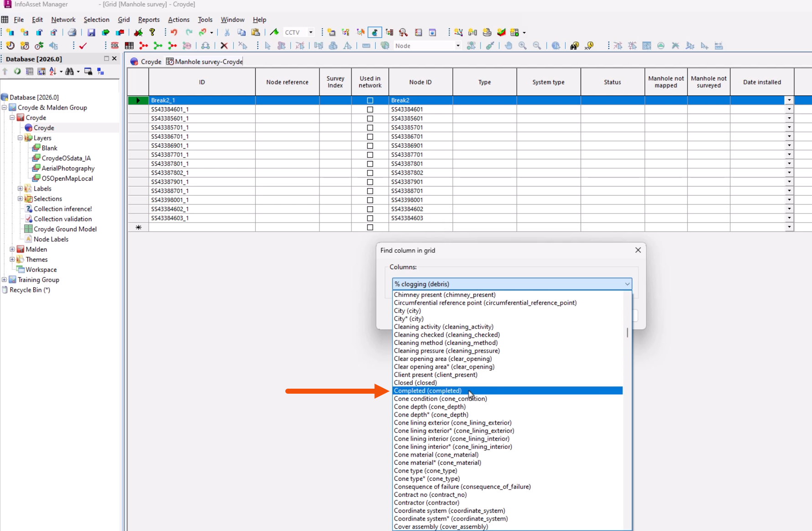Tick Used in network for SS43398001_1

[x=370, y=200]
